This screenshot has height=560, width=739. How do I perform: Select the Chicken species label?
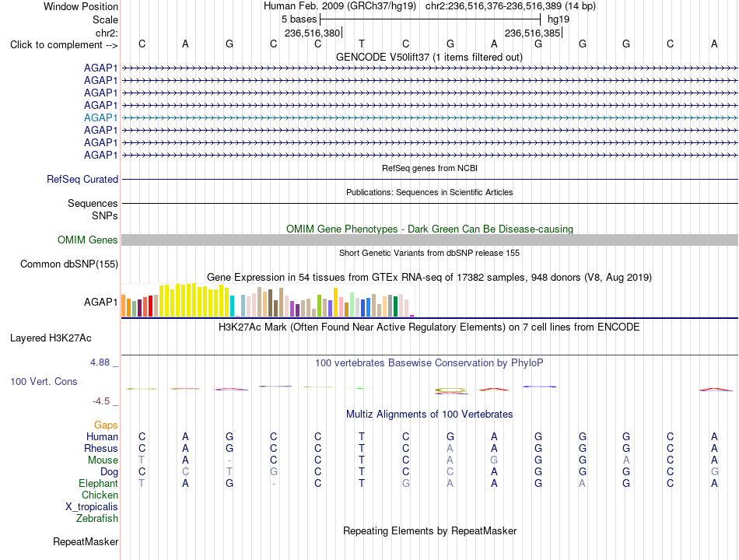click(100, 495)
